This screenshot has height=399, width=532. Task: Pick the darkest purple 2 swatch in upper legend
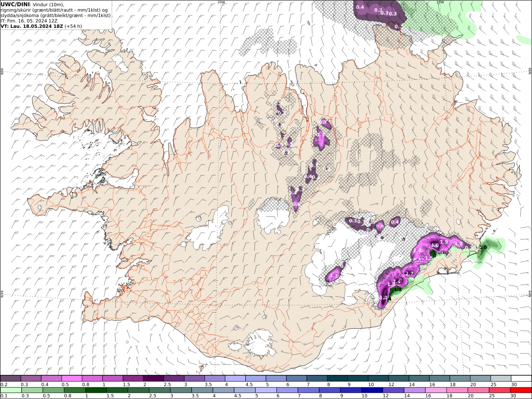[x=153, y=379]
